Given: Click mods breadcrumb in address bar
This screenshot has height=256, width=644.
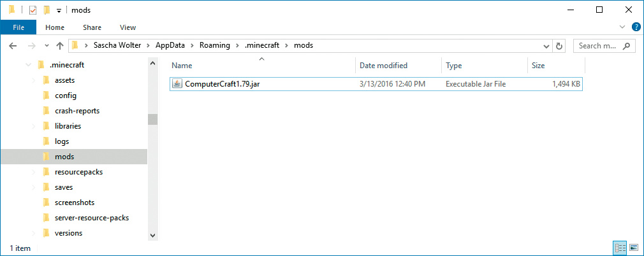Looking at the screenshot, I should (x=304, y=46).
